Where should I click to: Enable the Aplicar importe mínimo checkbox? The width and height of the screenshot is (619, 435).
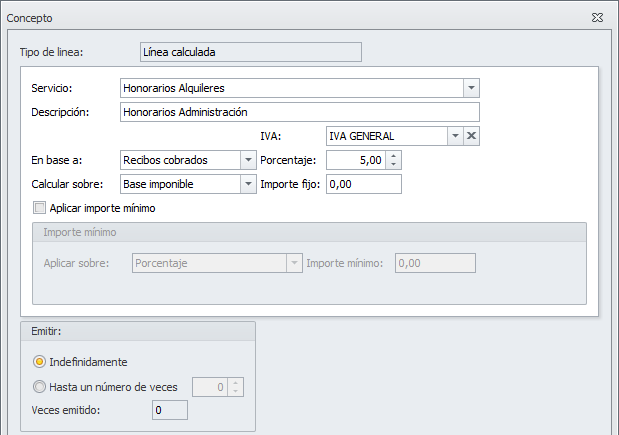(40, 208)
